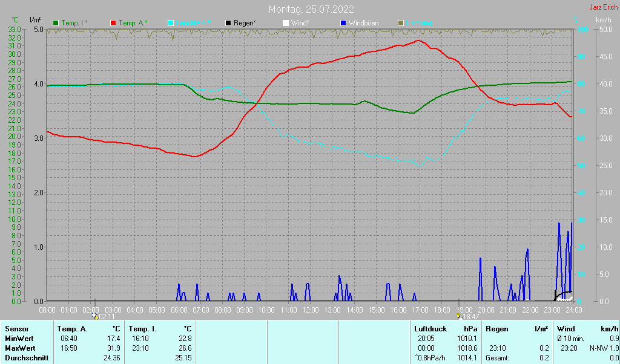
Task: Click the average wind value '0.9'
Action: (x=614, y=339)
